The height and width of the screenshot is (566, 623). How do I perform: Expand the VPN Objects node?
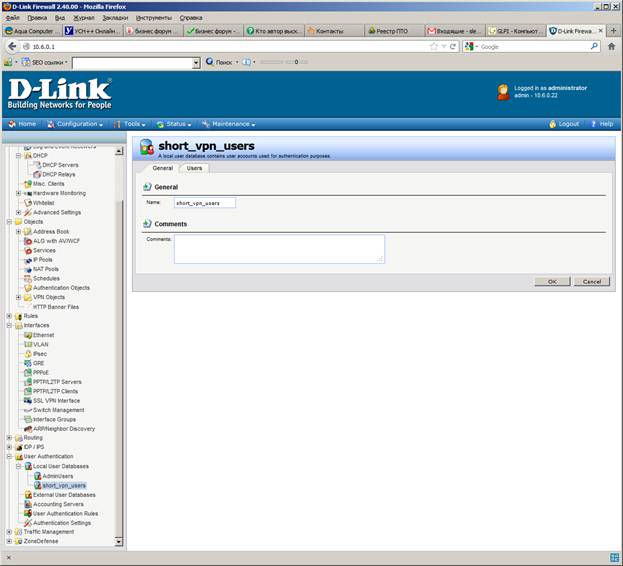[x=18, y=297]
